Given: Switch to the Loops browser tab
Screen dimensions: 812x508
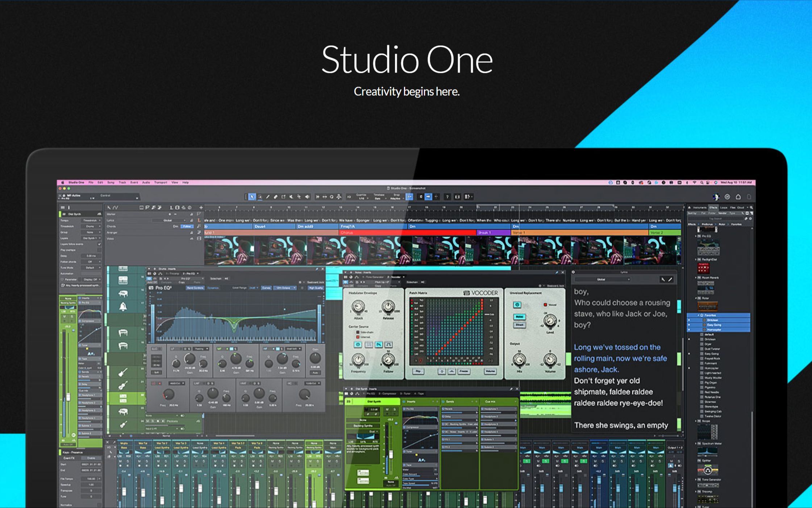Looking at the screenshot, I should [x=724, y=208].
